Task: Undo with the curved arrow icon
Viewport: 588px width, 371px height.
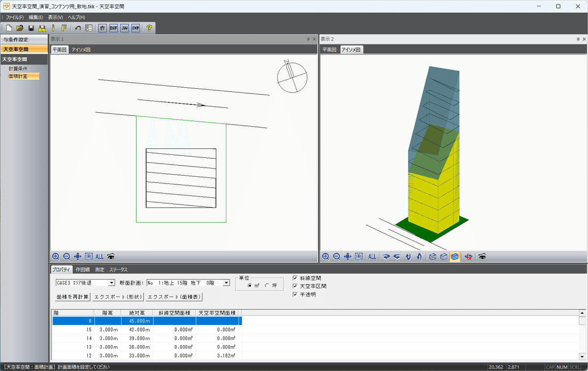Action: point(78,28)
